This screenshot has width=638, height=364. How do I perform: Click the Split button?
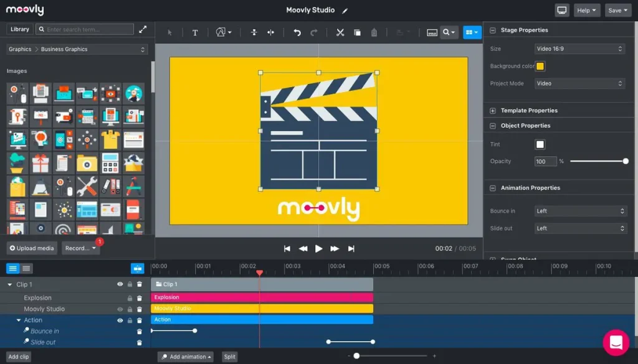(x=229, y=357)
